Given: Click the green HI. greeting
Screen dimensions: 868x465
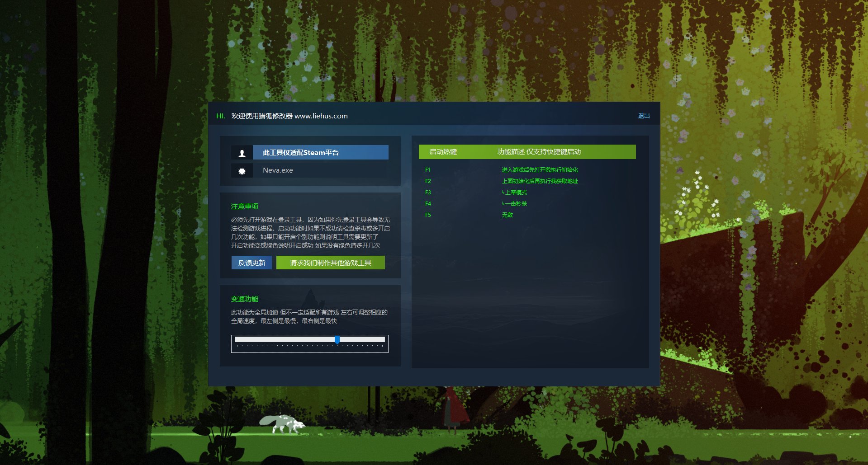Looking at the screenshot, I should click(x=221, y=116).
